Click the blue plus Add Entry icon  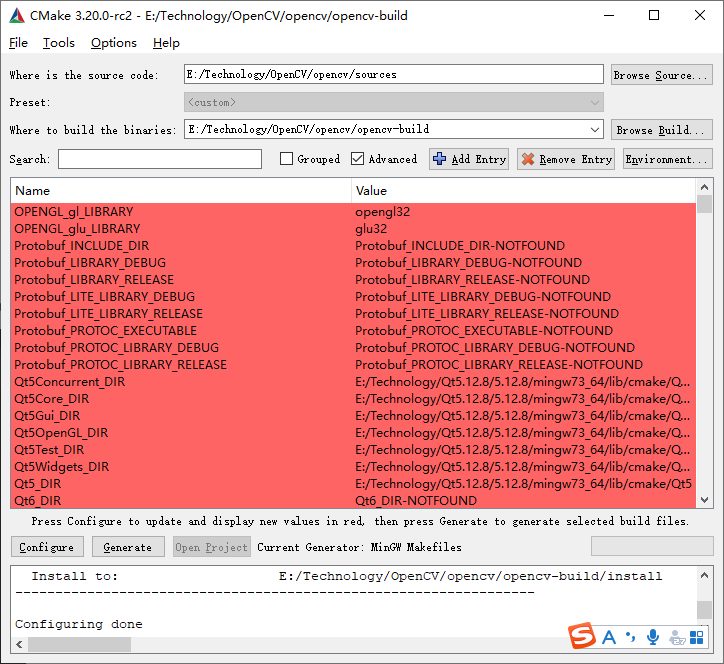[439, 159]
